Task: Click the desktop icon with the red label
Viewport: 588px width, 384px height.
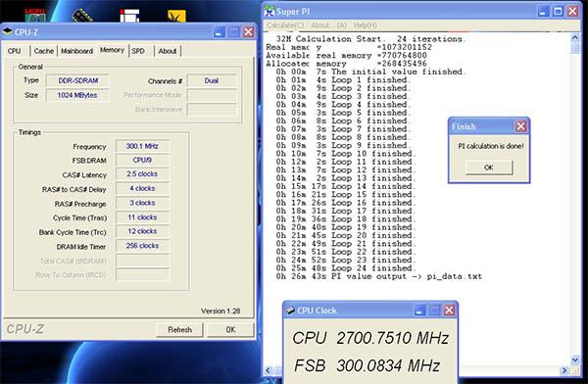Action: [x=35, y=15]
